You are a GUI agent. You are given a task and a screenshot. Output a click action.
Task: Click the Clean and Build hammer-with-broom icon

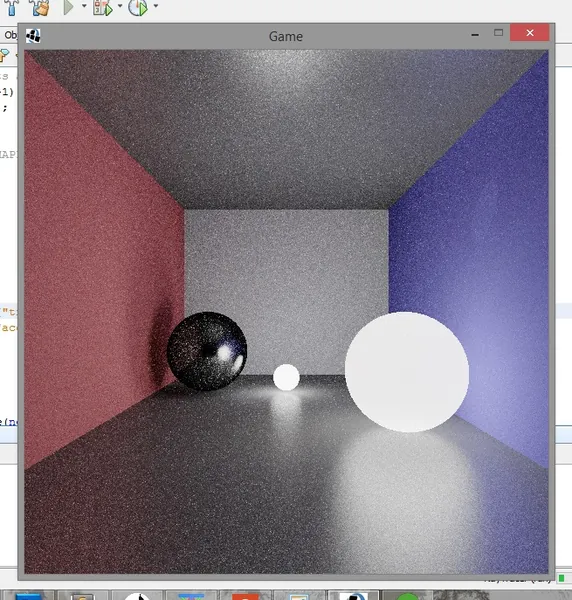coord(40,7)
